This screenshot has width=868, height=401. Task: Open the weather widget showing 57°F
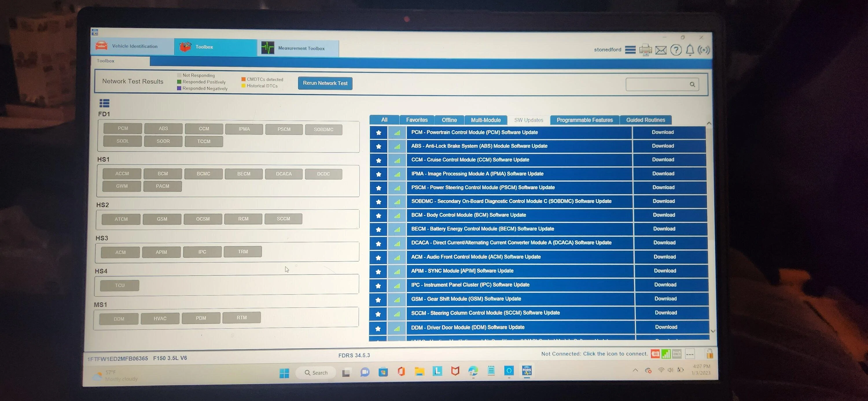pyautogui.click(x=115, y=376)
